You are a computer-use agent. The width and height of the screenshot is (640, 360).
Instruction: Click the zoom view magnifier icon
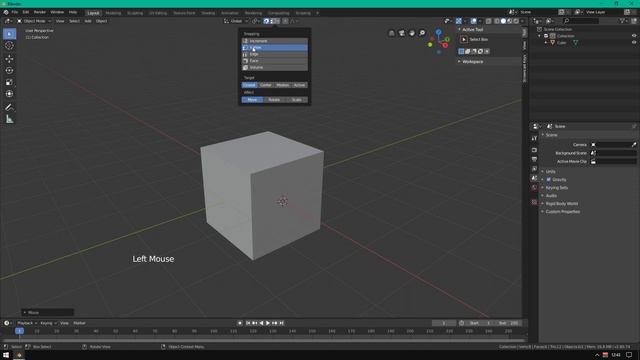422,33
